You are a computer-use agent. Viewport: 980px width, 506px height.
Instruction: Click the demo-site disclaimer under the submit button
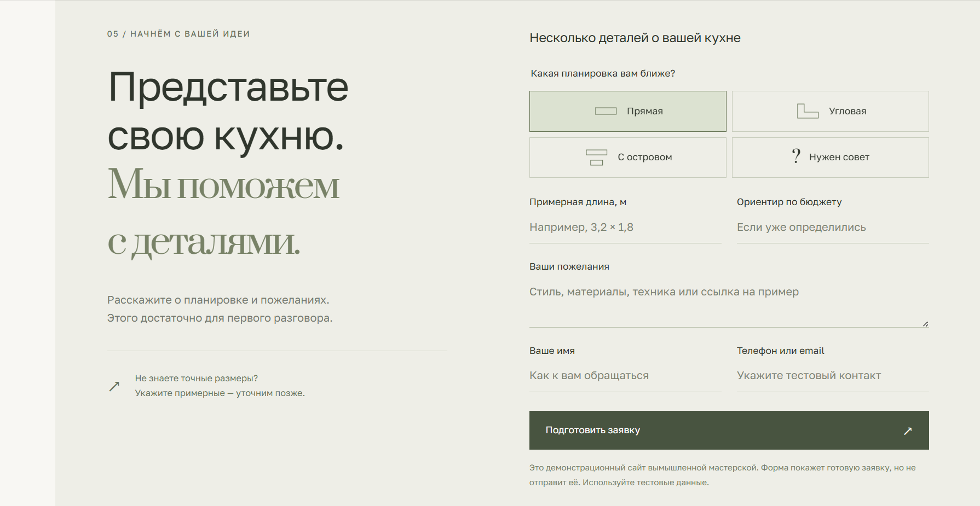[x=723, y=475]
